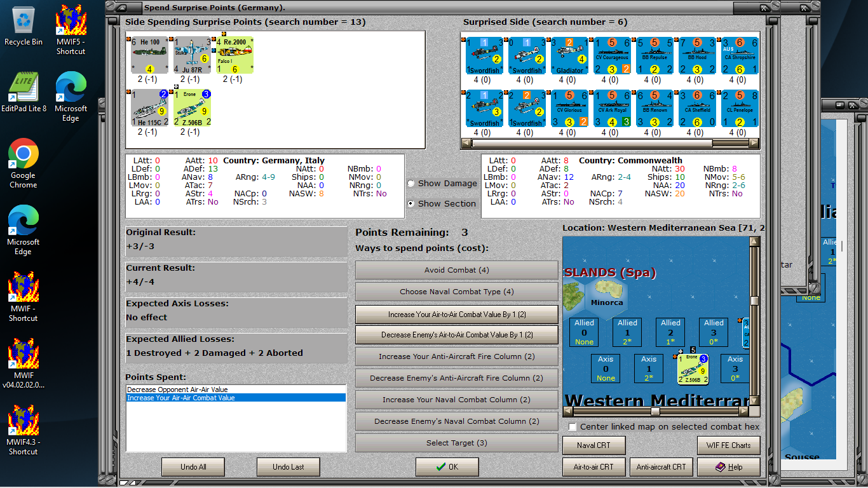The height and width of the screenshot is (488, 868).
Task: Click the location map horizontal scrollbar thumb
Action: tap(655, 411)
